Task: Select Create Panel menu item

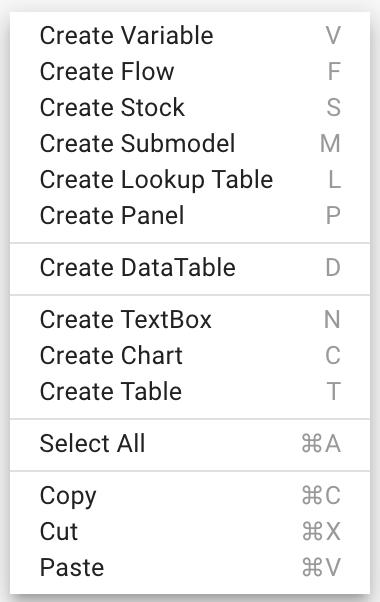Action: tap(190, 215)
